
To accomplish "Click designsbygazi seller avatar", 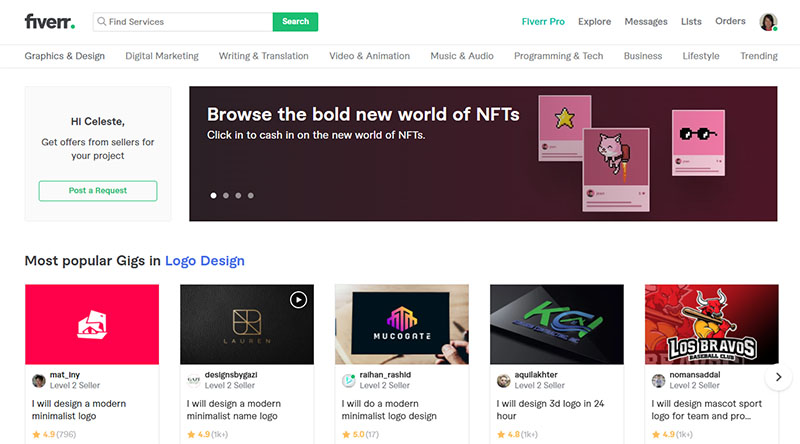I will tap(193, 381).
